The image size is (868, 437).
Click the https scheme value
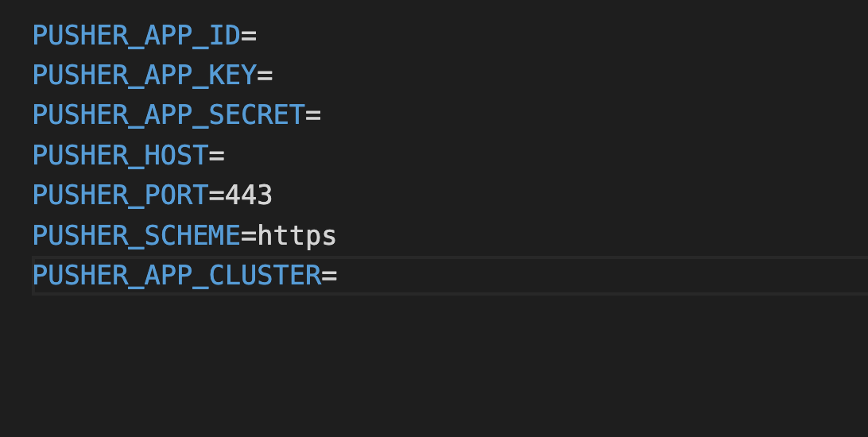tap(296, 235)
